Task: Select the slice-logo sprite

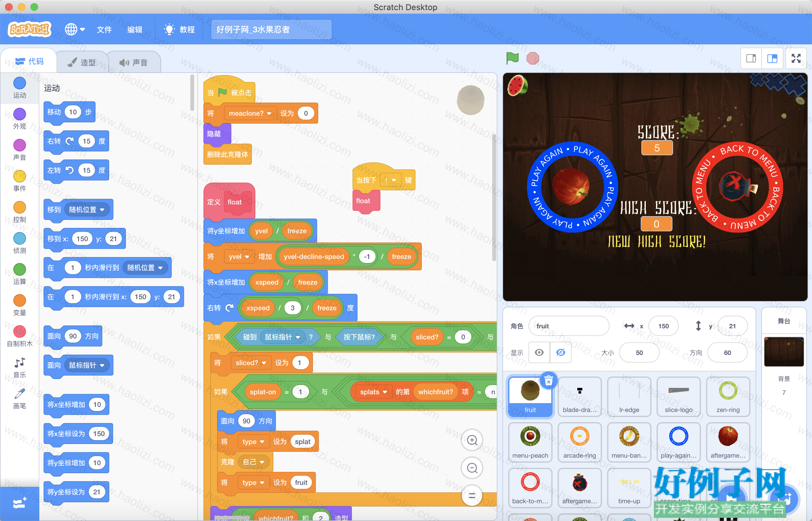Action: point(678,397)
